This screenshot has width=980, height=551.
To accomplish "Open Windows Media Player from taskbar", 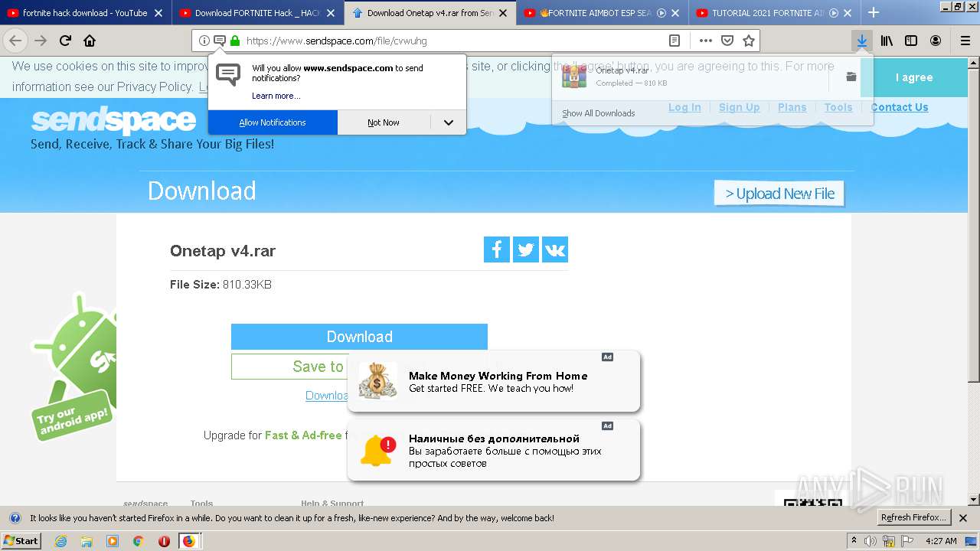I will coord(113,541).
